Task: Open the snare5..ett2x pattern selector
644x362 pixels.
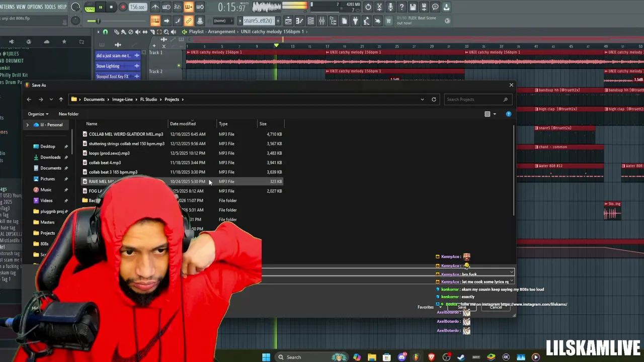Action: click(x=258, y=21)
